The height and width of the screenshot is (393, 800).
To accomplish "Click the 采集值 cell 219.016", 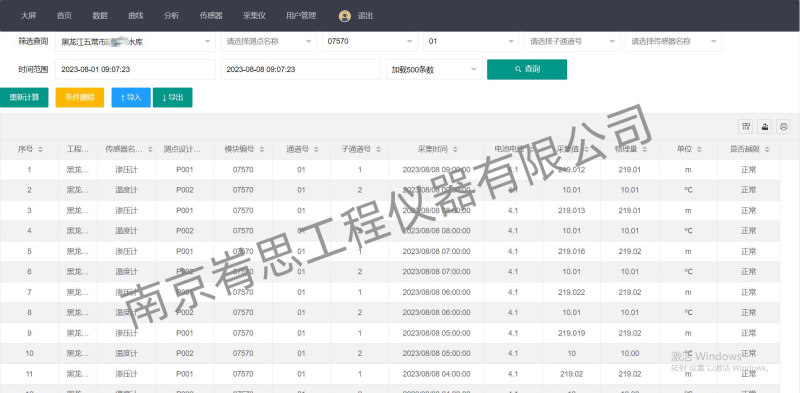I will [x=571, y=251].
